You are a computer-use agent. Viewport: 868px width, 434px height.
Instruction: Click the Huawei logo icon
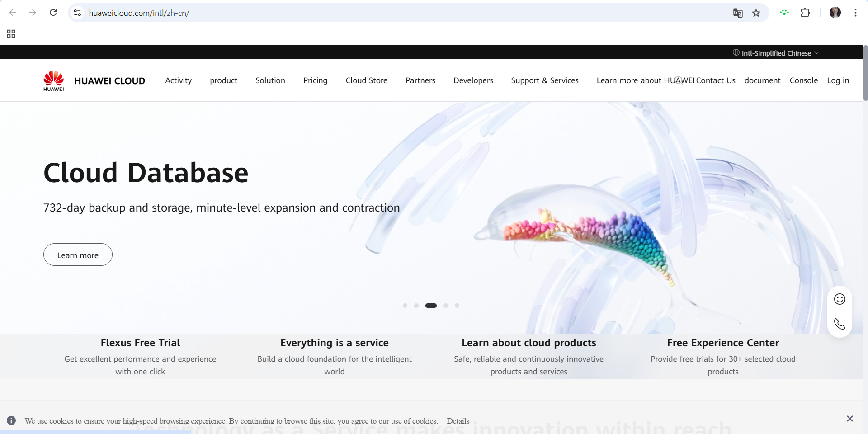53,80
